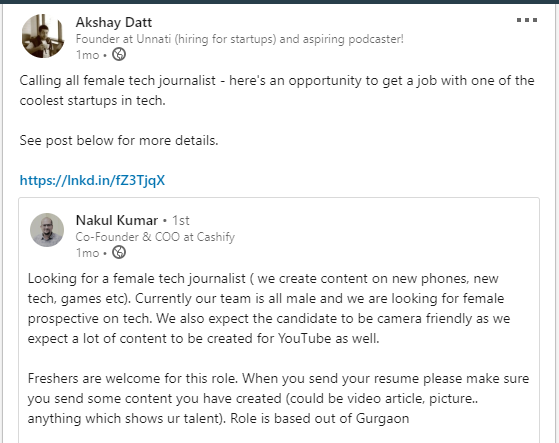This screenshot has height=443, width=559.
Task: Click the 1mo timestamp under Akshay Datt
Action: pyautogui.click(x=87, y=55)
